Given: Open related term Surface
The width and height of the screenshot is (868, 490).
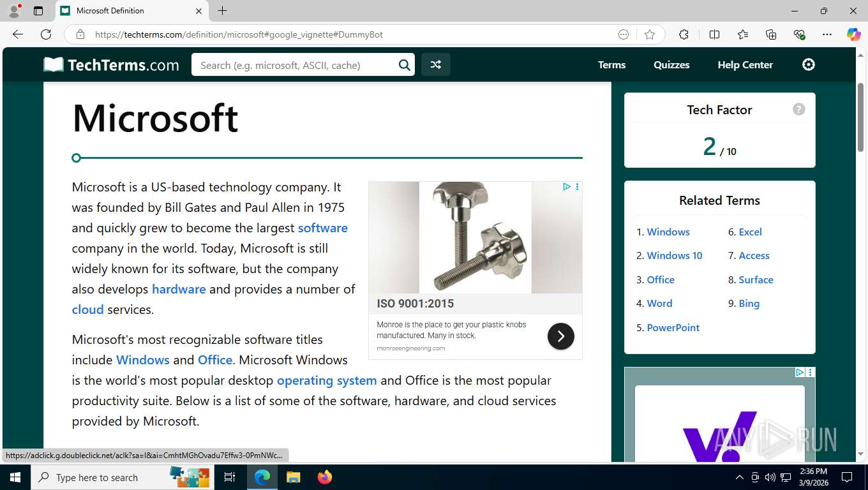Looking at the screenshot, I should pos(756,279).
